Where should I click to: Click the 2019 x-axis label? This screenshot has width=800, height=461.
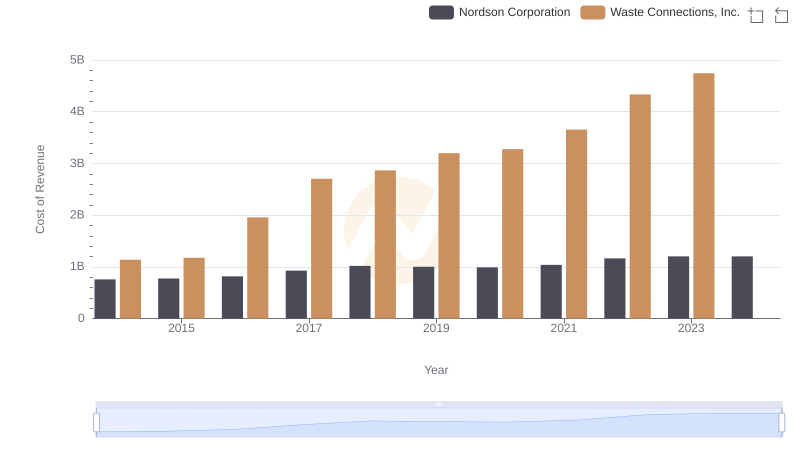coord(436,328)
